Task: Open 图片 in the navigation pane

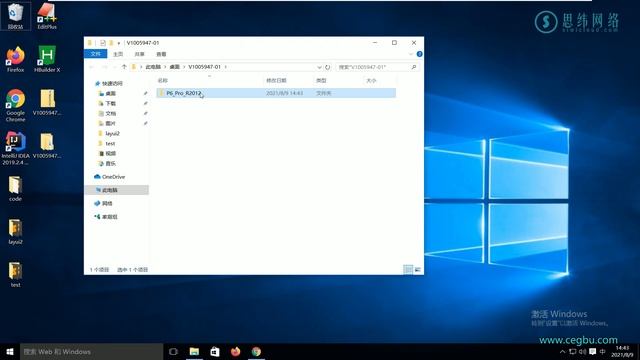Action: (111, 123)
